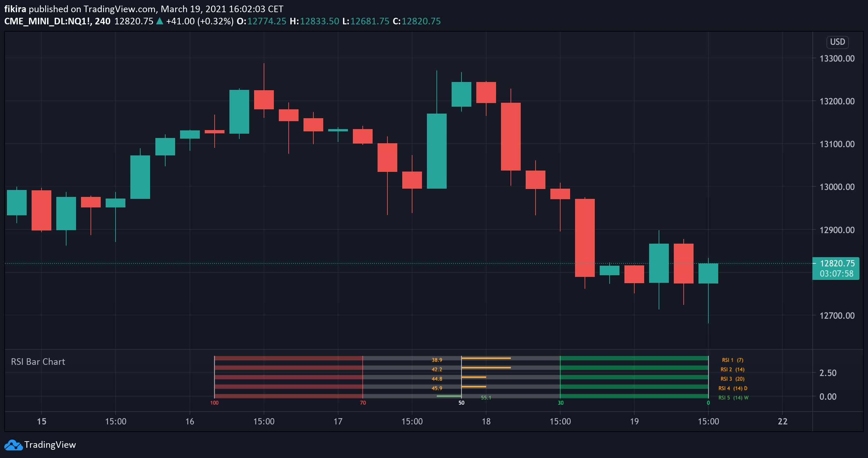Viewport: 868px width, 458px height.
Task: Click the RSI scale marker 30
Action: 560,403
